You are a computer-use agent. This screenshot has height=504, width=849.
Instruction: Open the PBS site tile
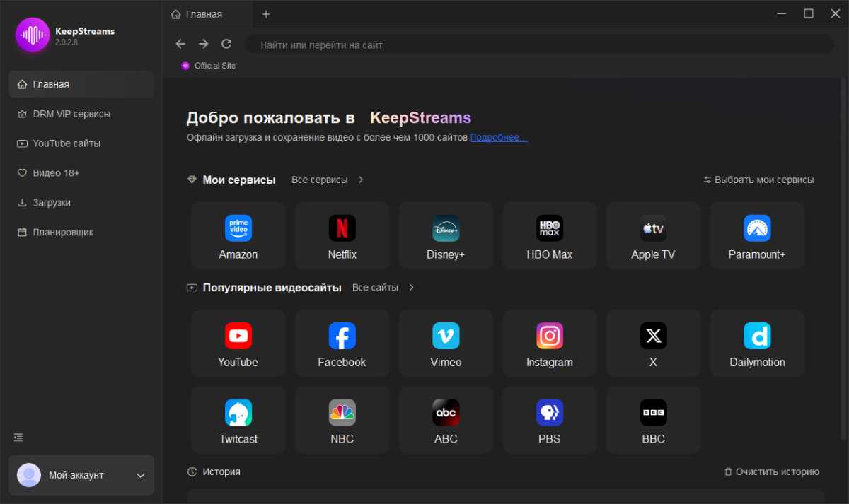click(x=550, y=420)
